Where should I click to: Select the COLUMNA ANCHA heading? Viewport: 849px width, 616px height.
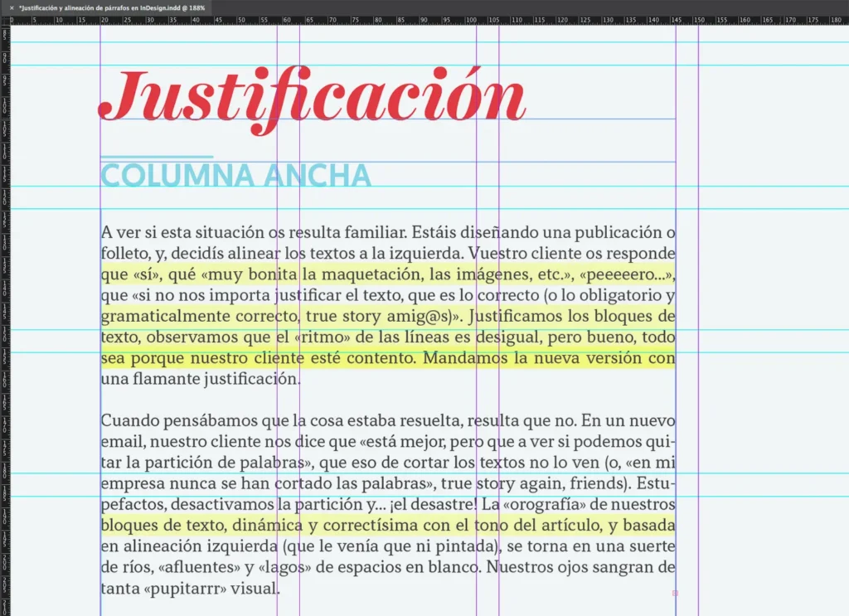235,176
